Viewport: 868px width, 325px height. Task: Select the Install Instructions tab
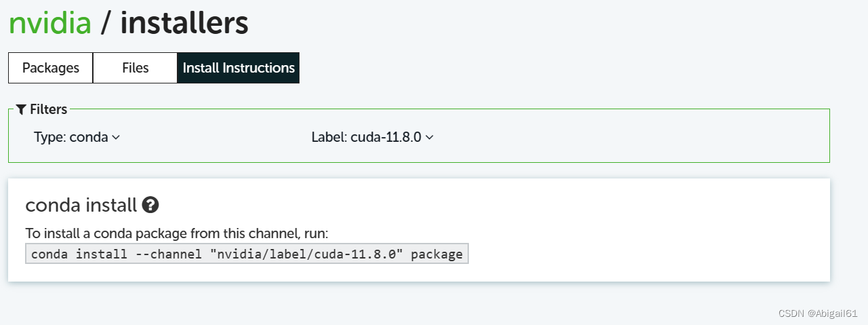point(239,68)
